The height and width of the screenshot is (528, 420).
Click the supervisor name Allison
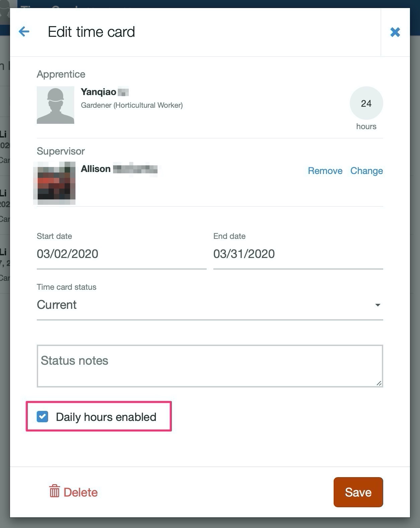click(96, 169)
